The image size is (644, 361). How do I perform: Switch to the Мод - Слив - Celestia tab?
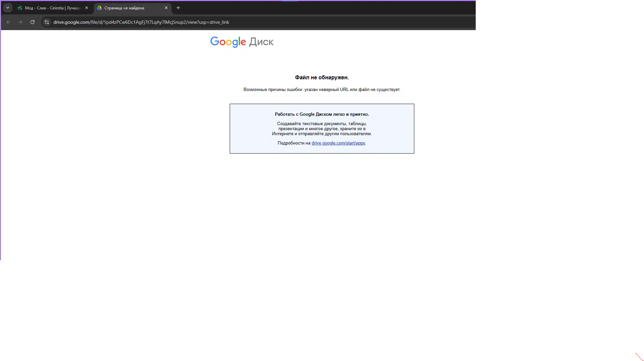pyautogui.click(x=52, y=8)
